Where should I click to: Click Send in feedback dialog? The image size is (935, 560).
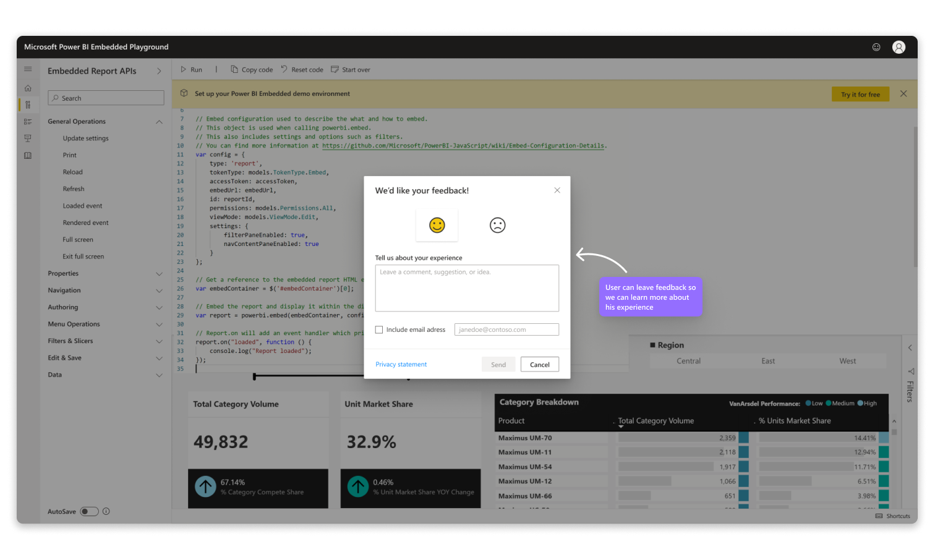498,365
